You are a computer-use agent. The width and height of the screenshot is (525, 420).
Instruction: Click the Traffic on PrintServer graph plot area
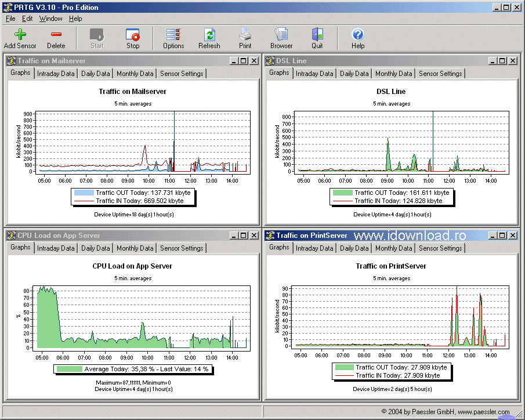pyautogui.click(x=400, y=317)
